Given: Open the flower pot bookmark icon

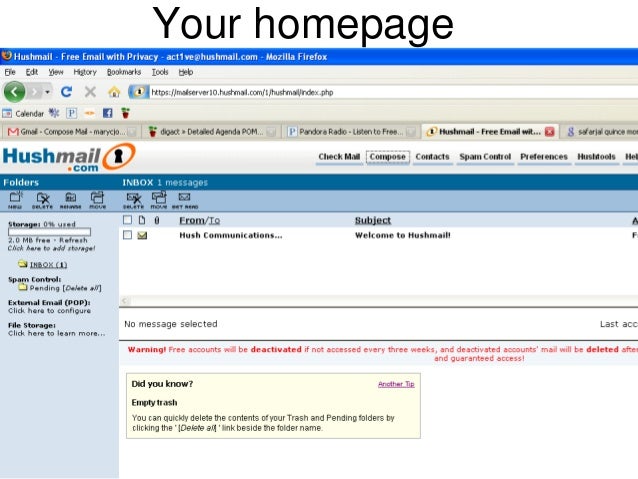Looking at the screenshot, I should 125,113.
